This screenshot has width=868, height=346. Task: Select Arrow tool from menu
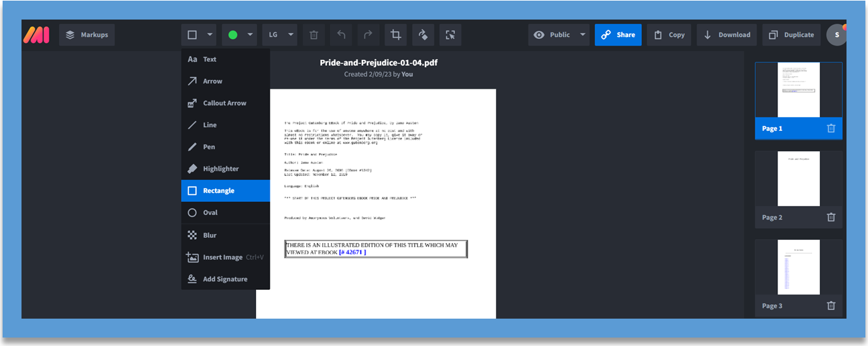pos(225,81)
